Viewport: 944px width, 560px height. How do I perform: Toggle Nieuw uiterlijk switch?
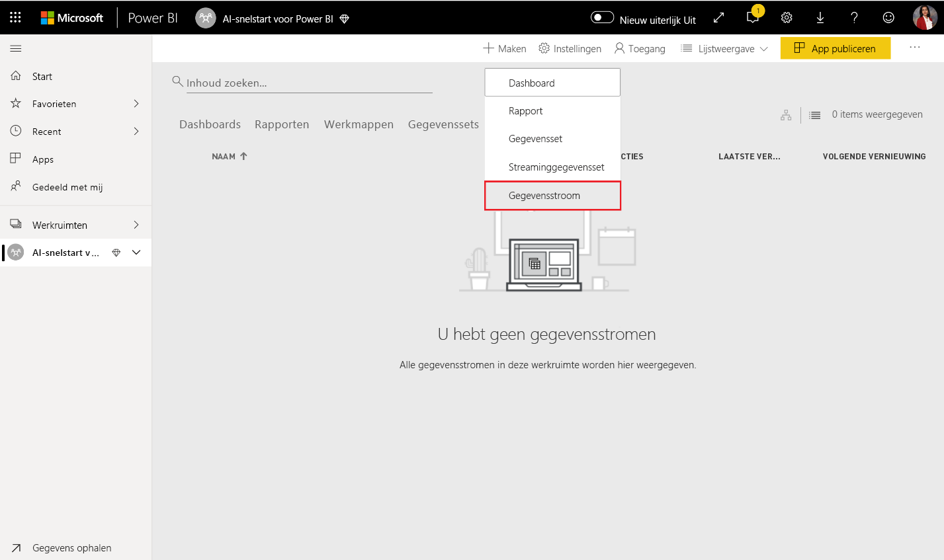point(602,18)
